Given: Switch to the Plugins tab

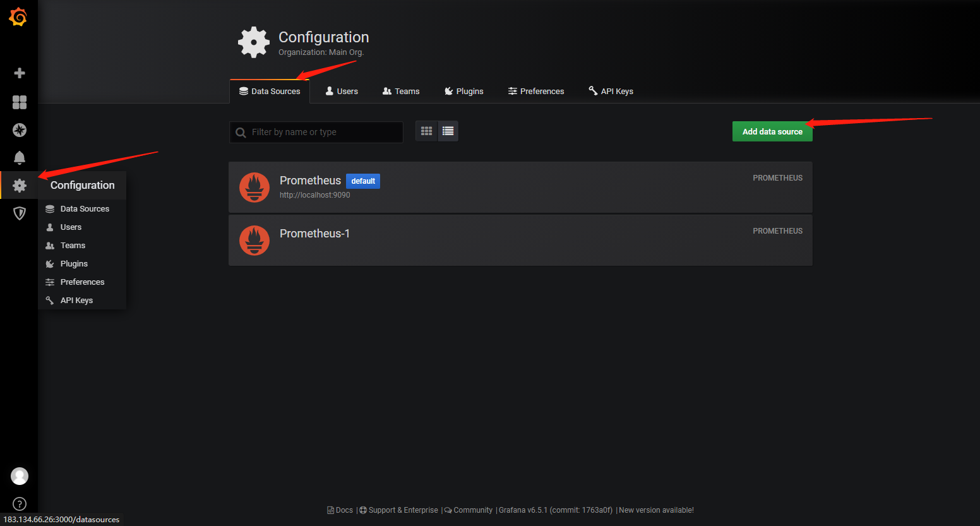Looking at the screenshot, I should (464, 92).
